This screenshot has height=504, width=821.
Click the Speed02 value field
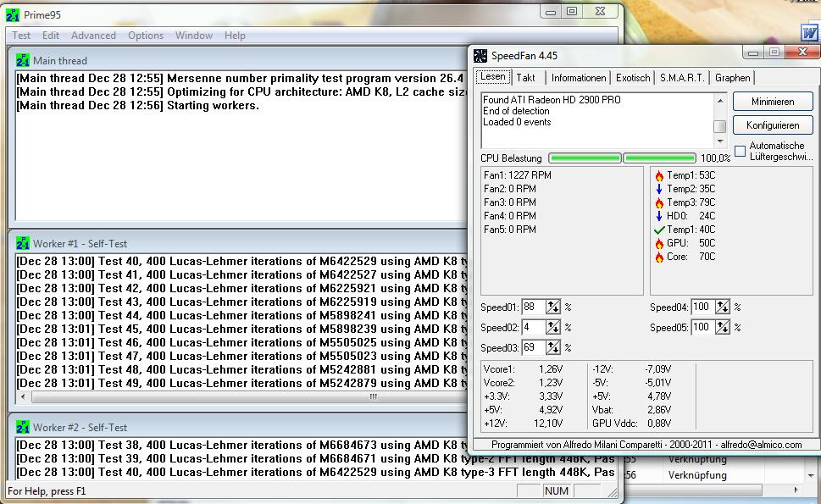534,328
